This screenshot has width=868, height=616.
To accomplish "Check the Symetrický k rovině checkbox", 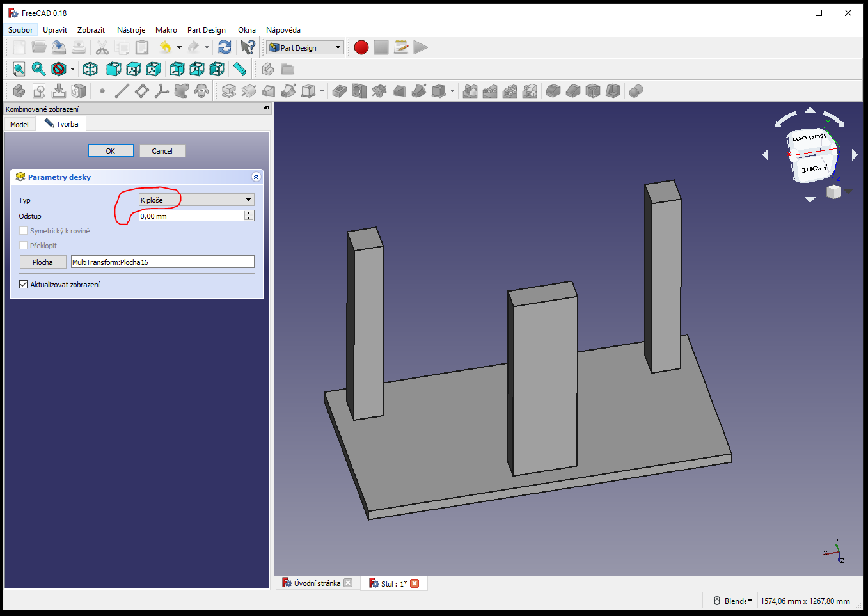I will pyautogui.click(x=24, y=231).
